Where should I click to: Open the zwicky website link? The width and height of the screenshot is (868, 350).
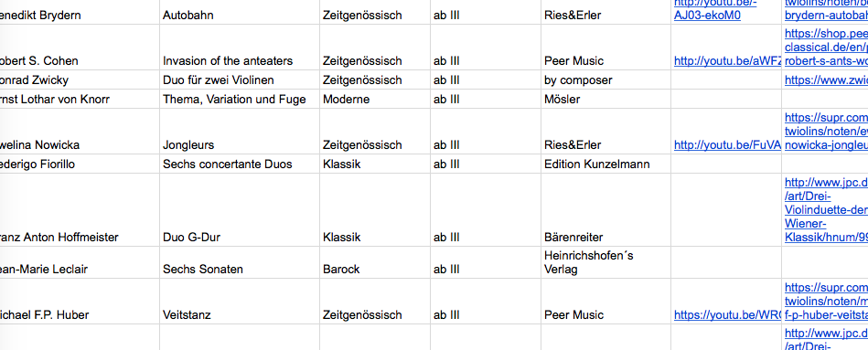coord(826,80)
